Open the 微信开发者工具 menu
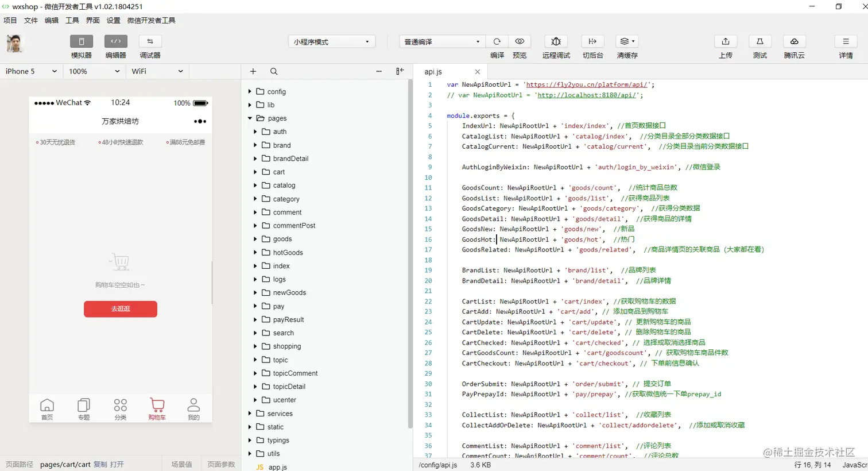Viewport: 868px width, 471px height. click(x=152, y=20)
